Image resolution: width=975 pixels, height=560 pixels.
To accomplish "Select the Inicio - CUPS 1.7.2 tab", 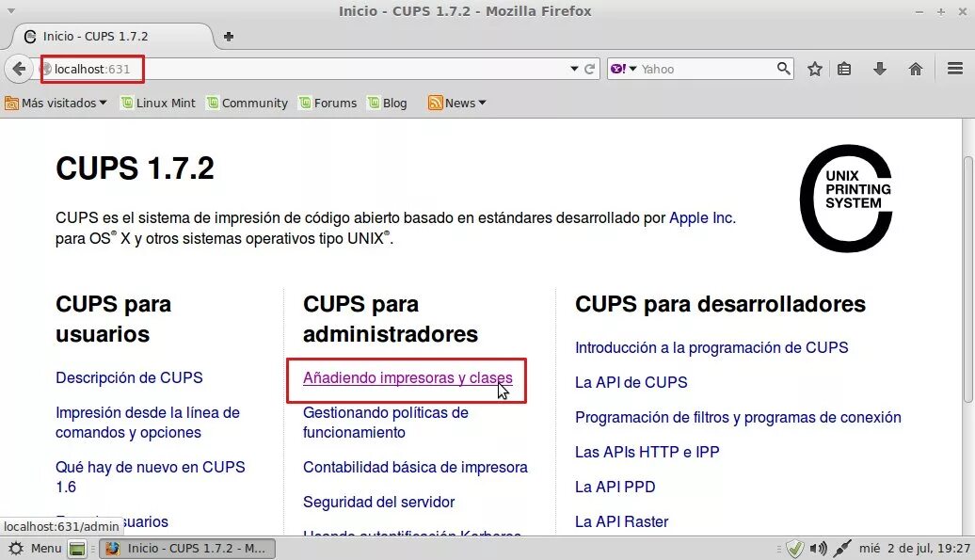I will pos(111,36).
